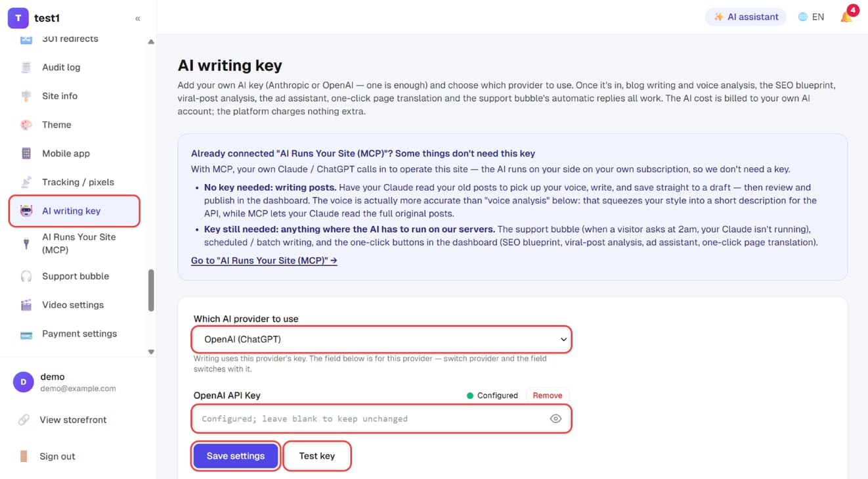Click the Save settings button
868x479 pixels.
pos(236,456)
